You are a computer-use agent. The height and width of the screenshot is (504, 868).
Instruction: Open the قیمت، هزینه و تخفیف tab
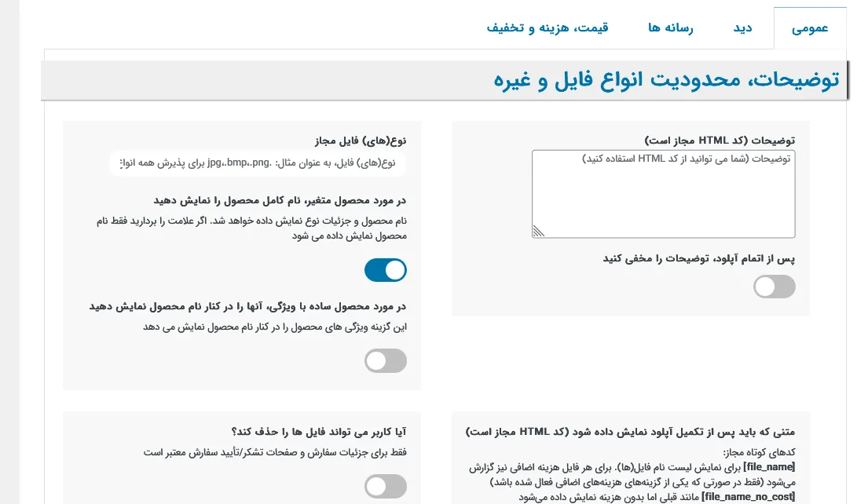point(548,28)
